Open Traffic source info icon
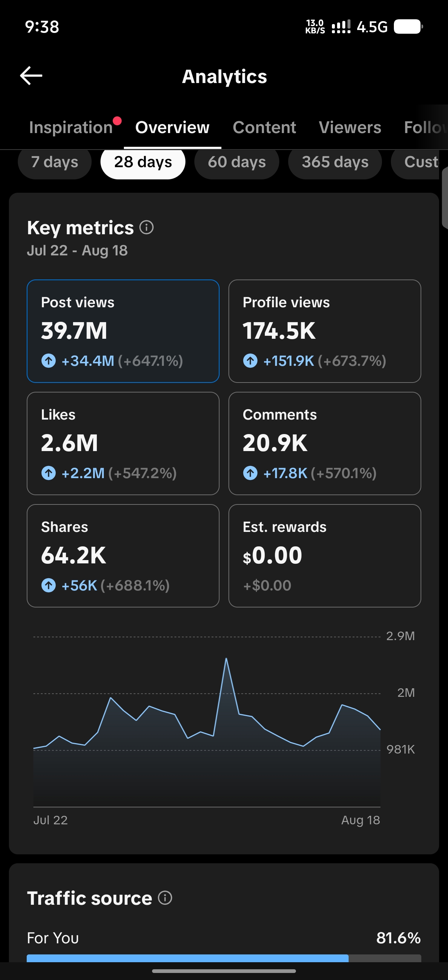The width and height of the screenshot is (448, 980). pos(165,898)
